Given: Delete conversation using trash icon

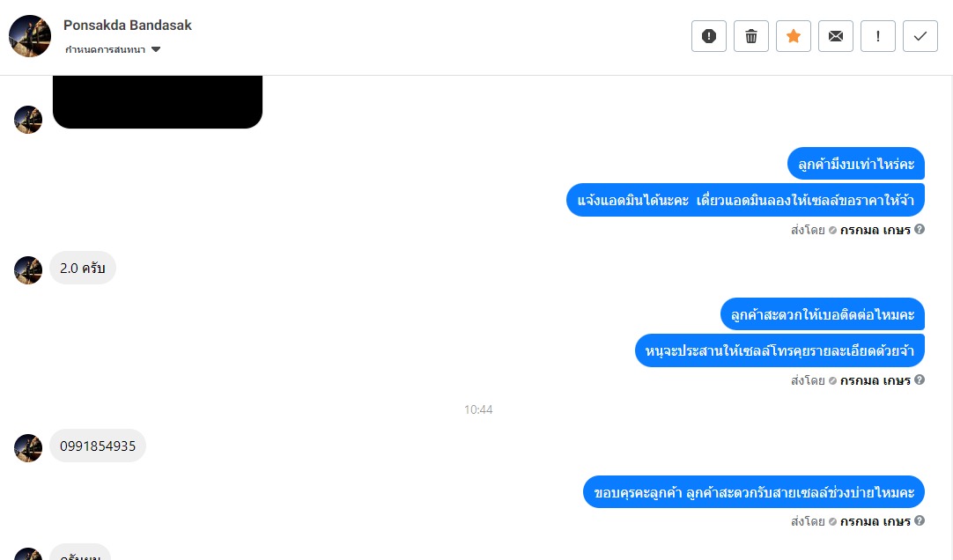Looking at the screenshot, I should click(751, 36).
